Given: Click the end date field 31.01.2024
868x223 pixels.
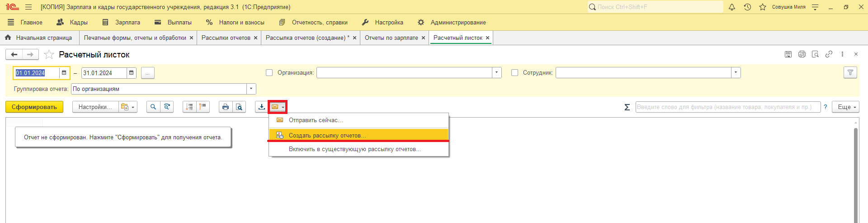Looking at the screenshot, I should [x=104, y=73].
